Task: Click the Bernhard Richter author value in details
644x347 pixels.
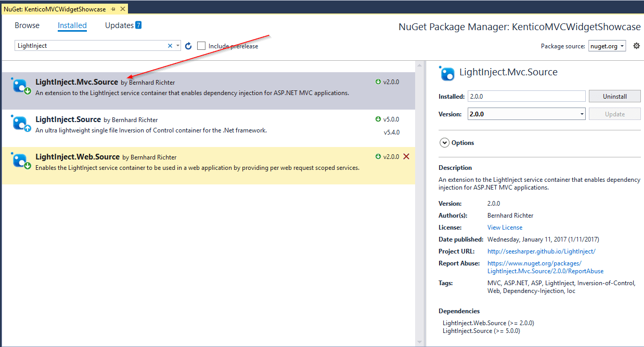Action: (x=510, y=216)
